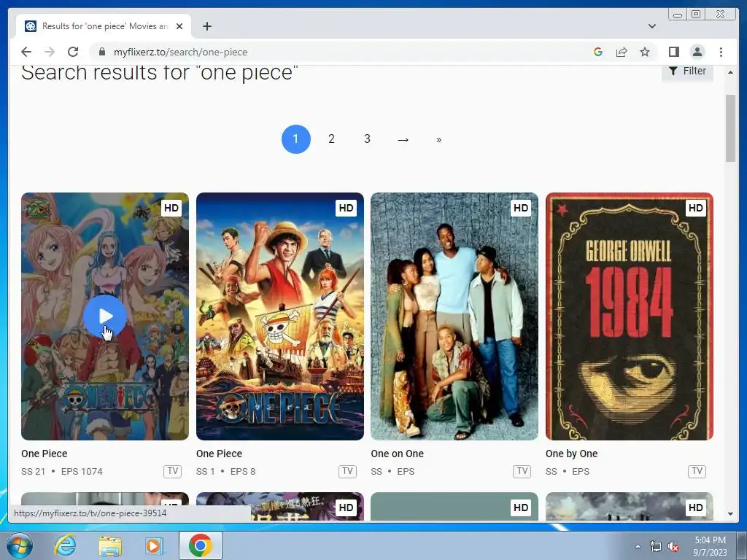Open the Filter button
This screenshot has height=560, width=747.
pyautogui.click(x=687, y=71)
